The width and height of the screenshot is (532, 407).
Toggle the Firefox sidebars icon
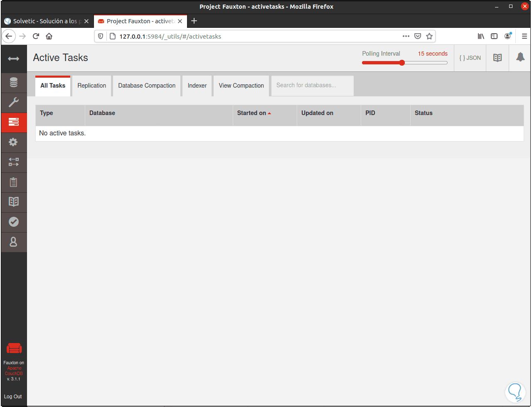click(494, 36)
